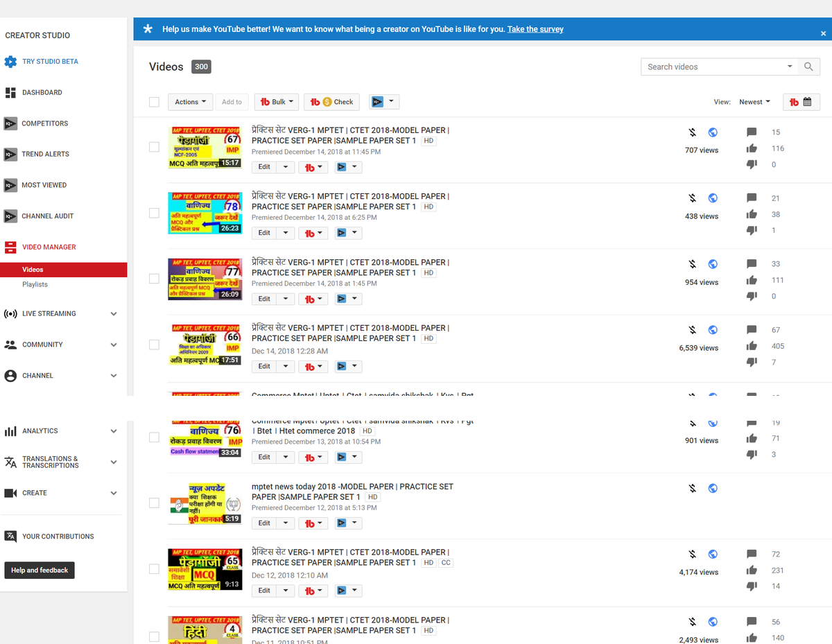This screenshot has width=832, height=644.
Task: Click the TubeBuddy calendar icon button
Action: pyautogui.click(x=801, y=102)
